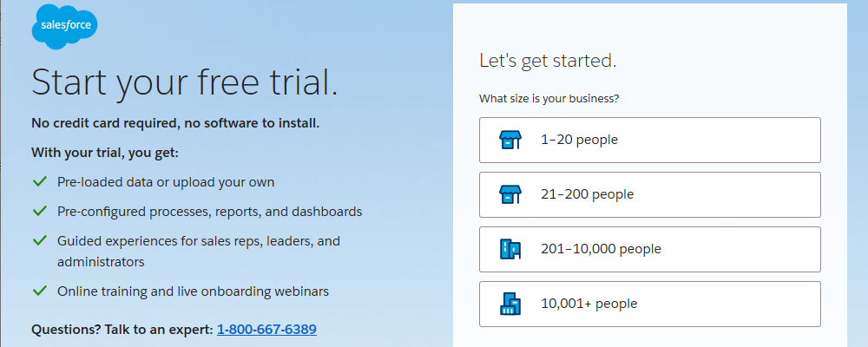
Task: Click the green checkmark beside Pre-loaded data
Action: click(x=39, y=182)
